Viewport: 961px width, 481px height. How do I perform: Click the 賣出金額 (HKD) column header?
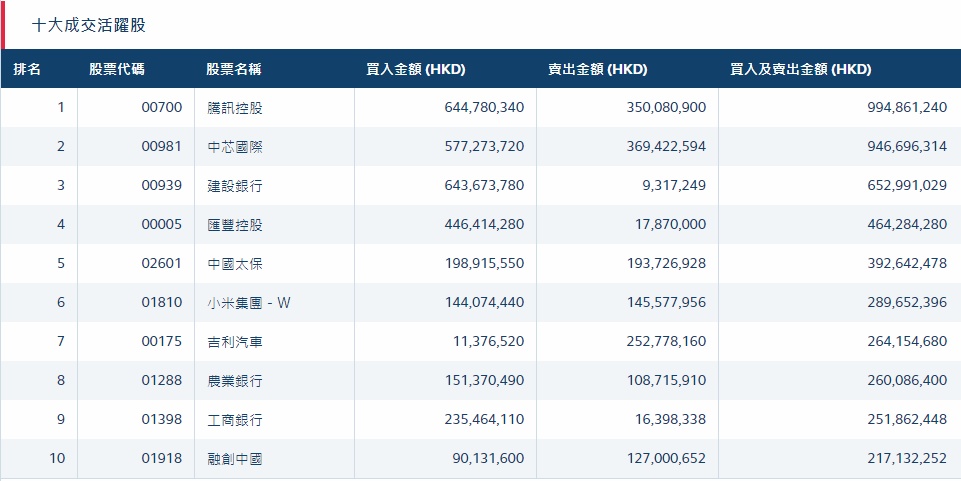pyautogui.click(x=597, y=70)
